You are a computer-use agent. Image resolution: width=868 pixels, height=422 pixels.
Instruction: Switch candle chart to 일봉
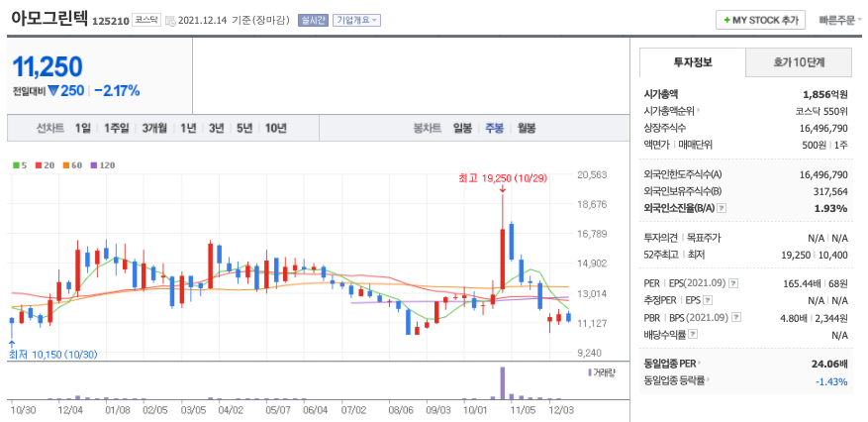coord(462,129)
